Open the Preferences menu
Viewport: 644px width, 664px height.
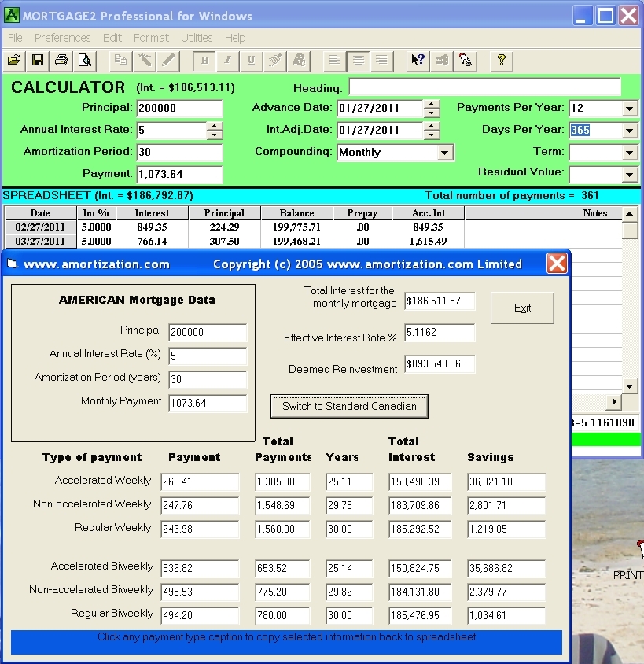(62, 38)
